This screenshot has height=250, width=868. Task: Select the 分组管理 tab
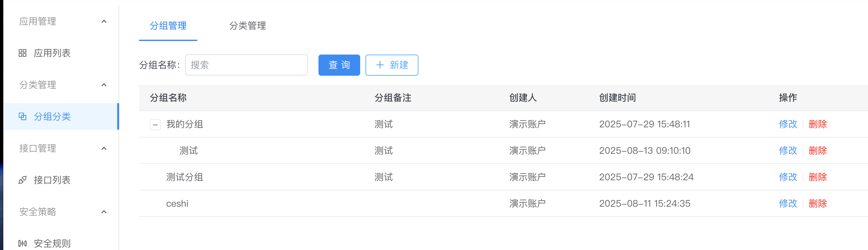point(168,25)
